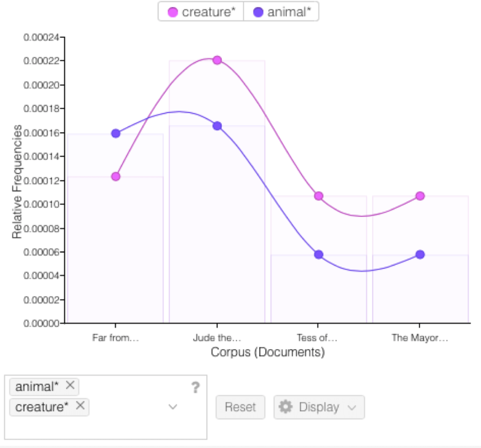Screen dimensions: 481x448
Task: Click animal* point for Jude the…
Action: coord(217,126)
